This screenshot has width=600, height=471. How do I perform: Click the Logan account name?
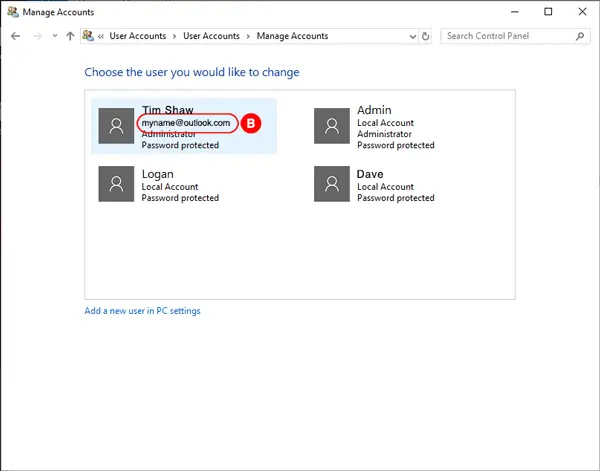tap(158, 174)
